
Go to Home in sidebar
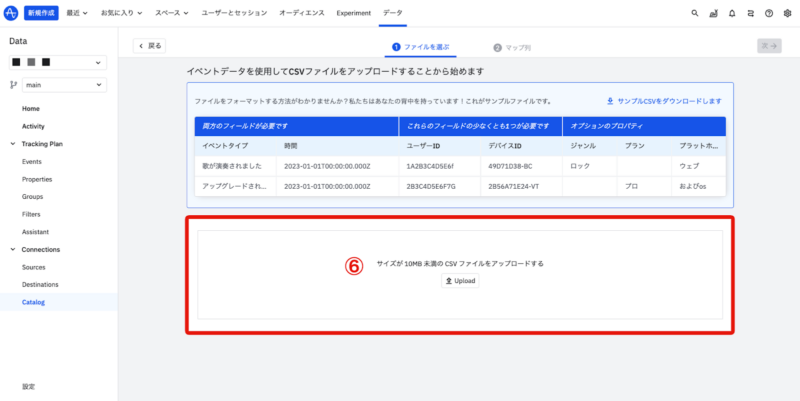pos(31,109)
